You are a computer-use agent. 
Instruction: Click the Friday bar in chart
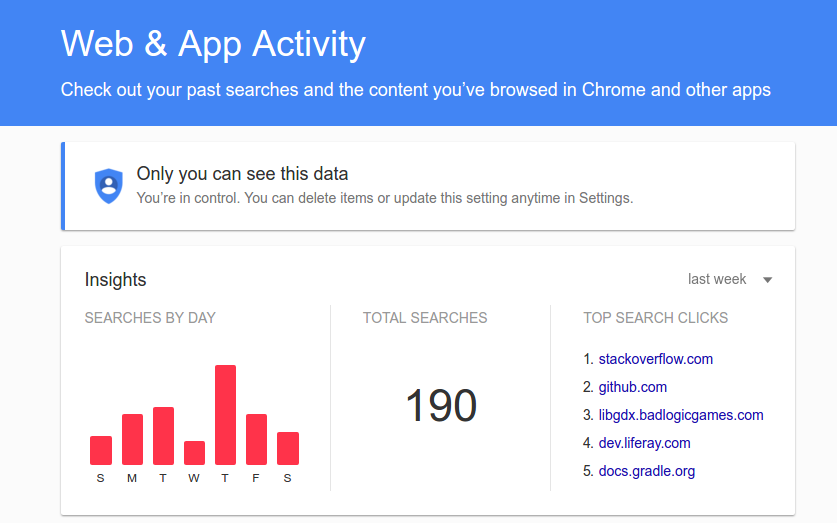[x=256, y=439]
